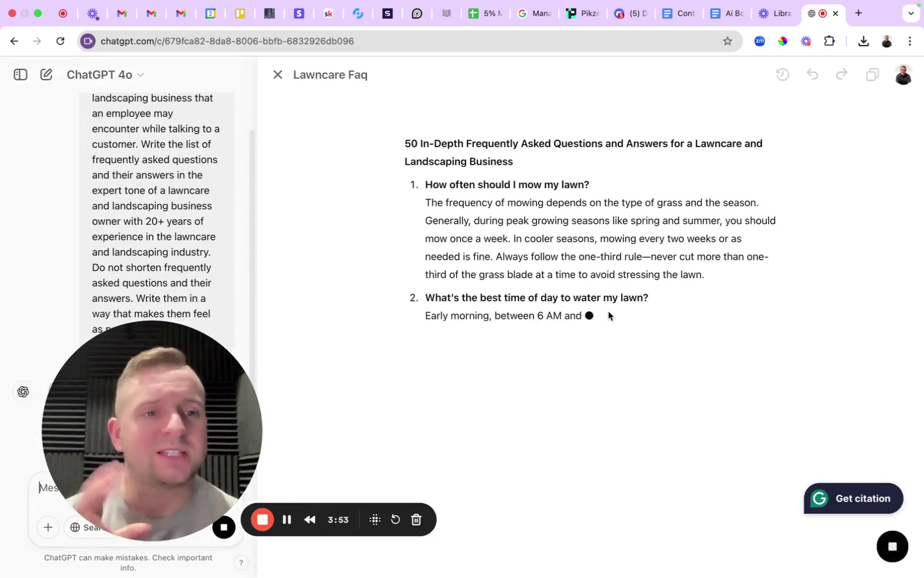The width and height of the screenshot is (924, 578).
Task: Open the ChatGPT 4o model selector
Action: pyautogui.click(x=105, y=74)
